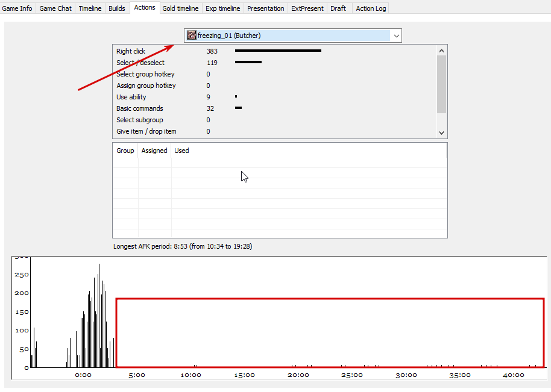Screen dimensions: 551x392
Task: Open the freezing_01 (Butcher) player dropdown
Action: (x=293, y=36)
